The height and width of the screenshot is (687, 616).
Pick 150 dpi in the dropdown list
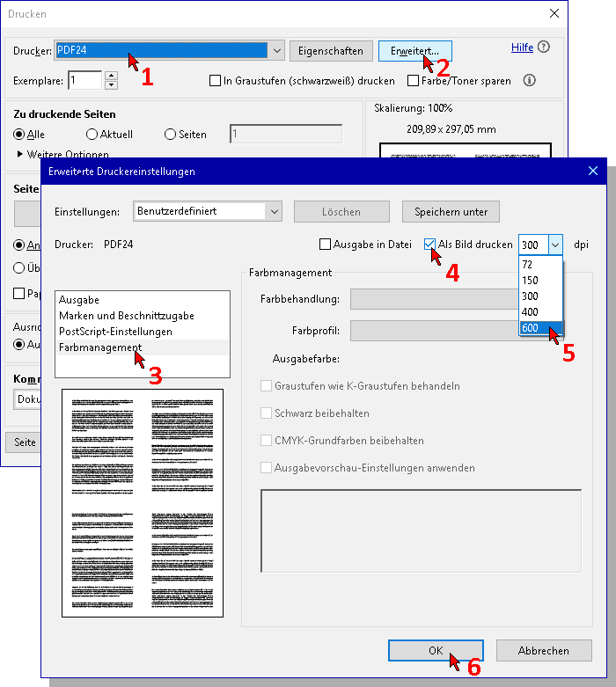[x=530, y=281]
